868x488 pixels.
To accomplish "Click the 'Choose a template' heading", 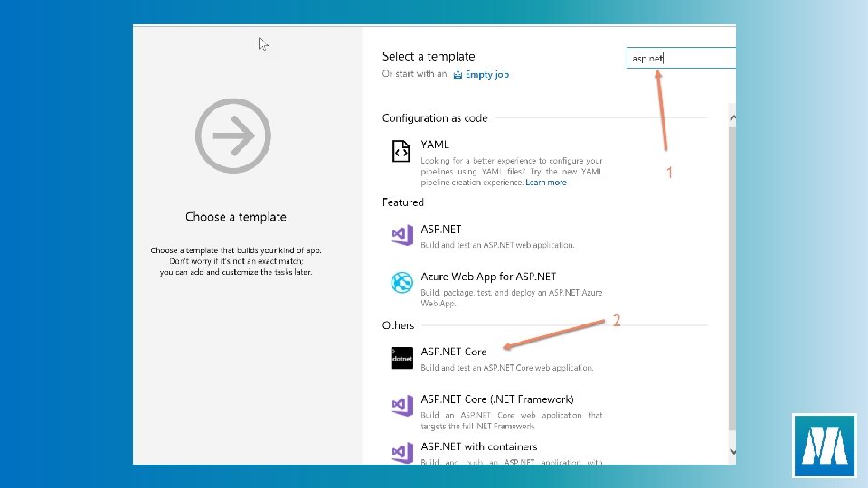I will pos(236,217).
